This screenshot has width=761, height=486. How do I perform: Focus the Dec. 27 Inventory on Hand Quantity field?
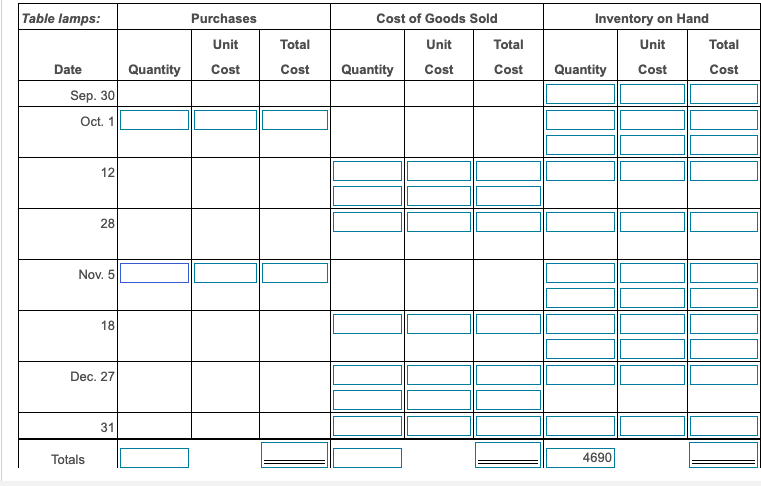580,375
